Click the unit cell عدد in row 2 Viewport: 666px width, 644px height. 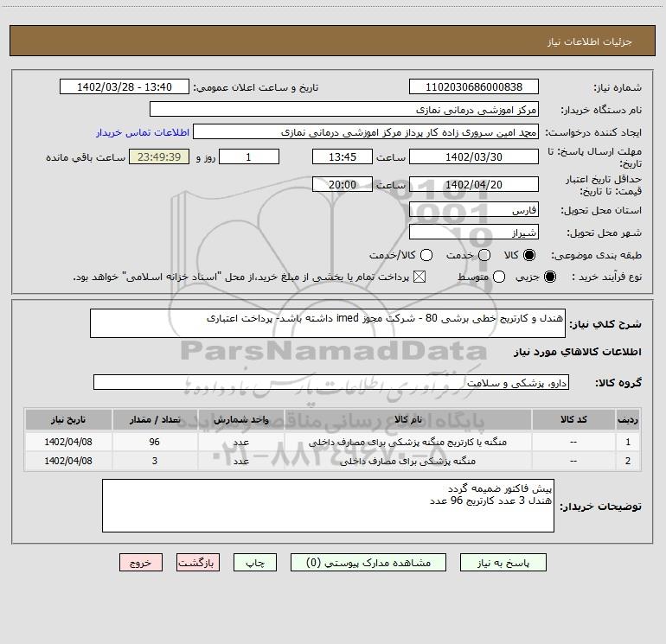[x=240, y=461]
